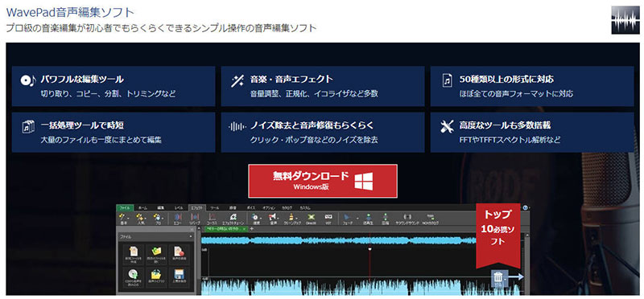Click the music file icon beside 50種類以上の形式に対応

click(447, 80)
